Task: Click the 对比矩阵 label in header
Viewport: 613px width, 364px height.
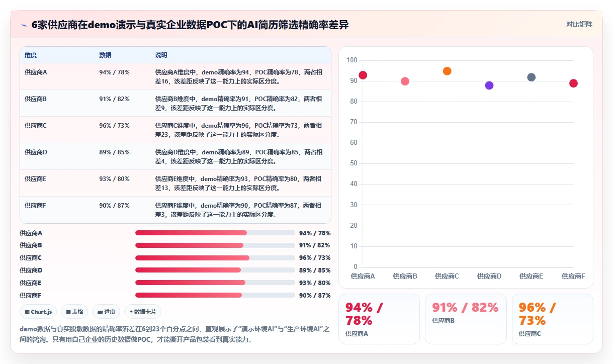Action: pyautogui.click(x=579, y=24)
